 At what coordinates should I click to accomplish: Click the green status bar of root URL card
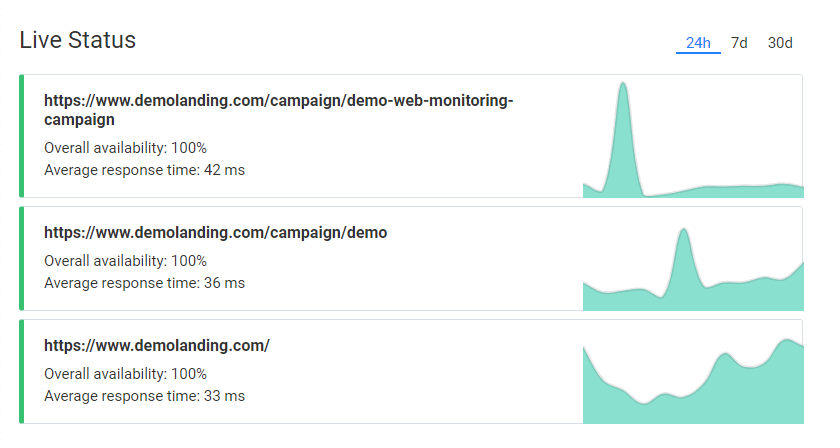pos(22,371)
